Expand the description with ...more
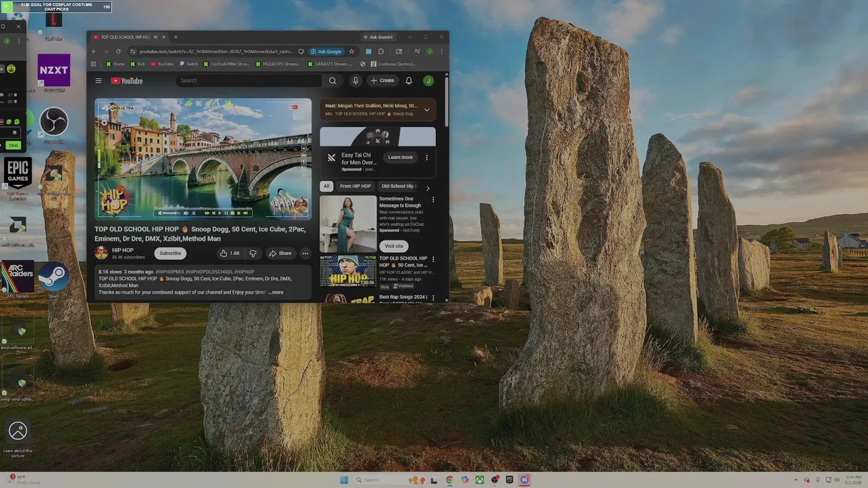The height and width of the screenshot is (488, 868). [x=276, y=292]
